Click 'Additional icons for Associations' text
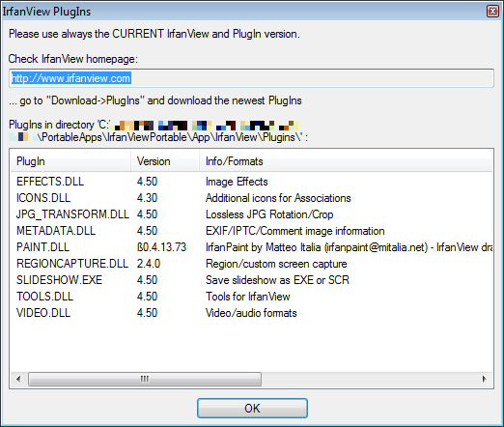 (x=278, y=198)
